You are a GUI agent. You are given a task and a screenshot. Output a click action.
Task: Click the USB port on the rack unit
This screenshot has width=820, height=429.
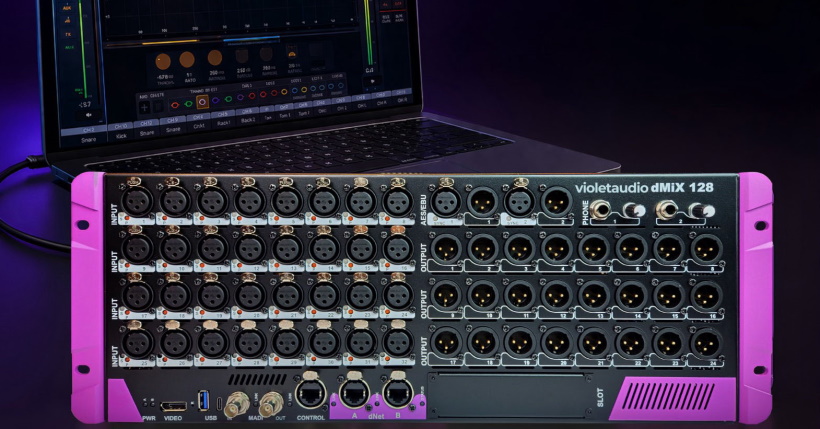(205, 400)
